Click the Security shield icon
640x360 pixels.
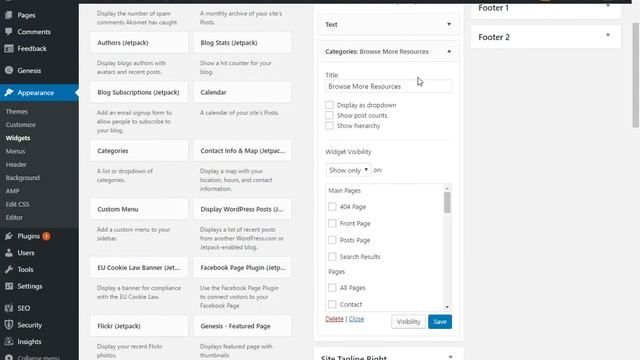point(9,325)
